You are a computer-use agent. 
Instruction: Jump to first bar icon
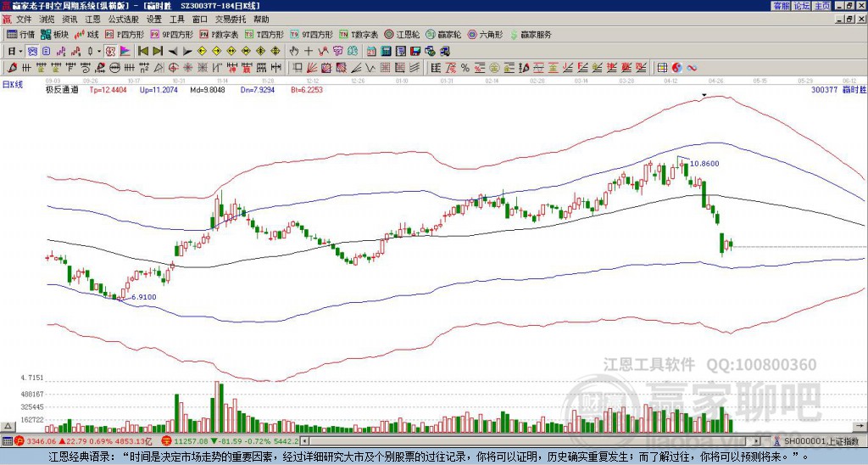[x=142, y=51]
